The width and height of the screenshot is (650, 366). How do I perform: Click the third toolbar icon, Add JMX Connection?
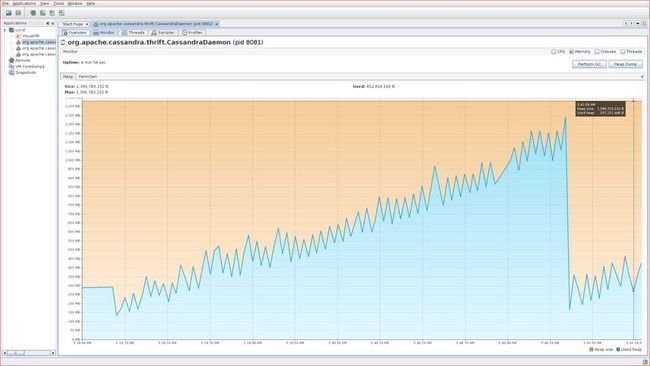[x=33, y=13]
